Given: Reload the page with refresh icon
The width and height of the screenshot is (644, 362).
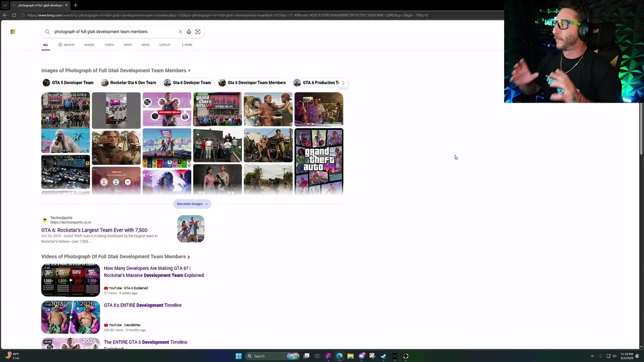Looking at the screenshot, I should click(14, 15).
